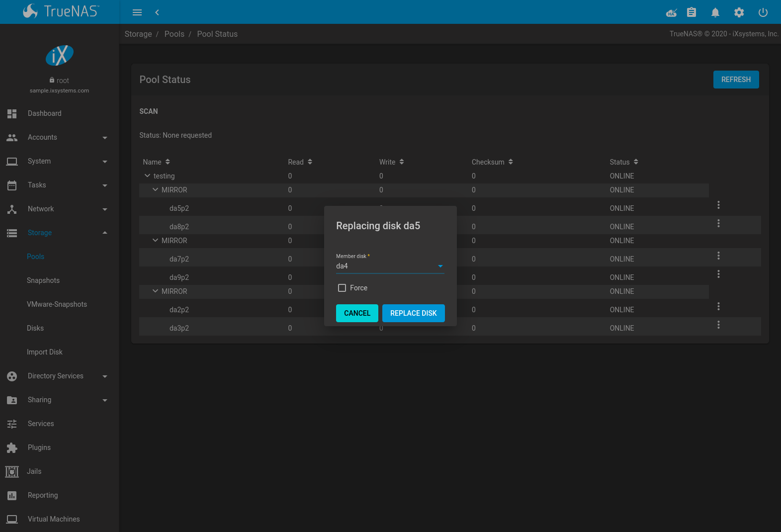Collapse the second MIRROR vdev above da7p2

(155, 240)
